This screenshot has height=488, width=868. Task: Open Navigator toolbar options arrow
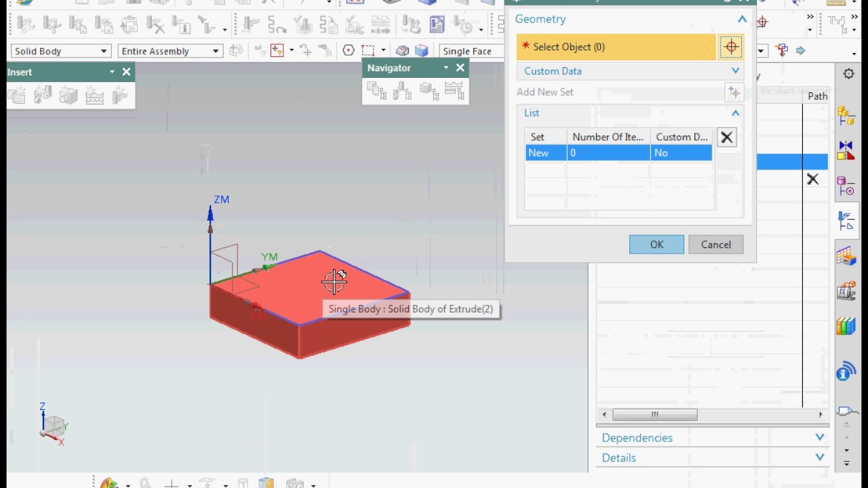coord(446,68)
